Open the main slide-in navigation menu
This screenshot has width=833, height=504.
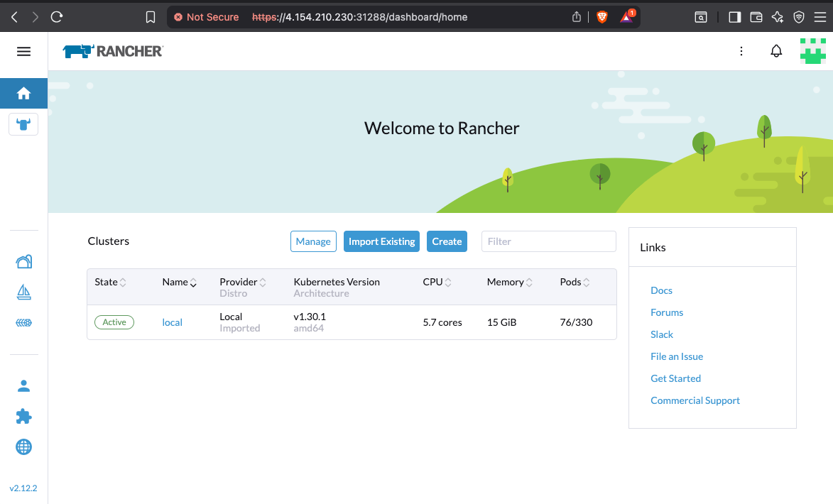pos(23,50)
